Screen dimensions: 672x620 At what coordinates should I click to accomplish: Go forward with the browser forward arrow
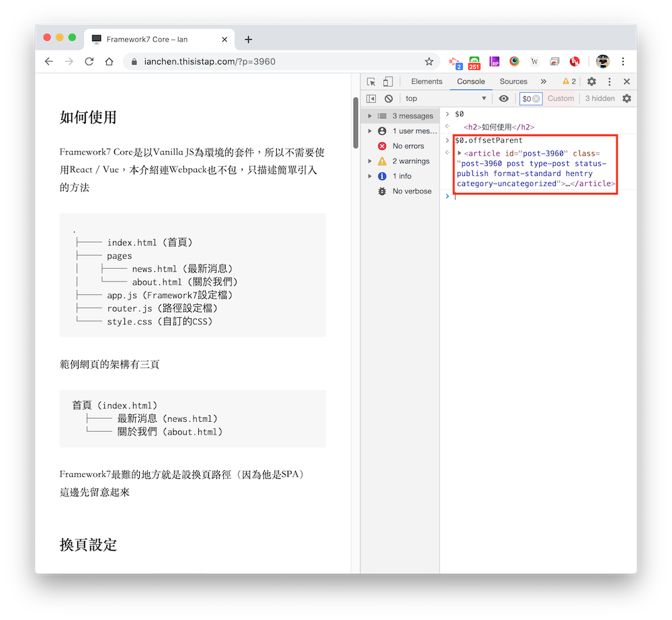point(69,61)
